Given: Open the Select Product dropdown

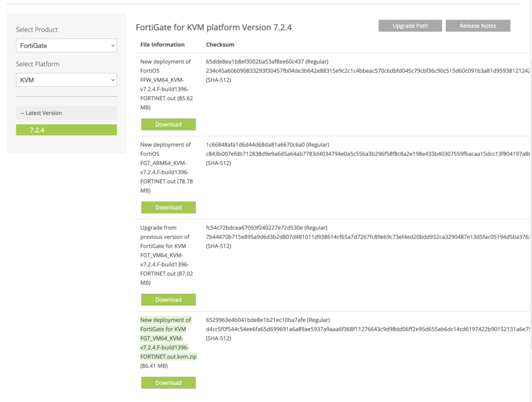Looking at the screenshot, I should click(x=66, y=45).
